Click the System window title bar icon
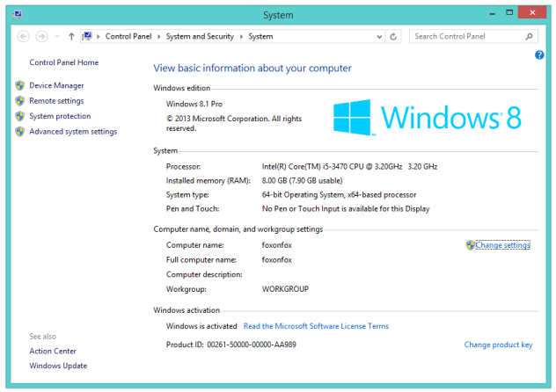Screen dimensions: 556x392 coord(18,15)
